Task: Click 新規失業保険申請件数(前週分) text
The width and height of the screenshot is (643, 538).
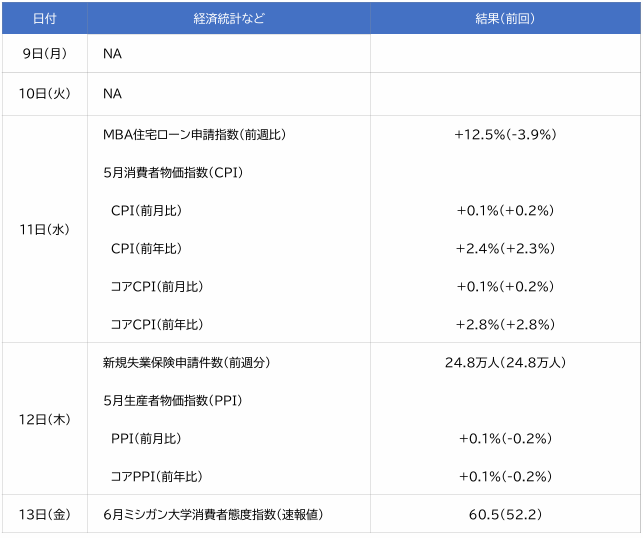Action: point(186,362)
